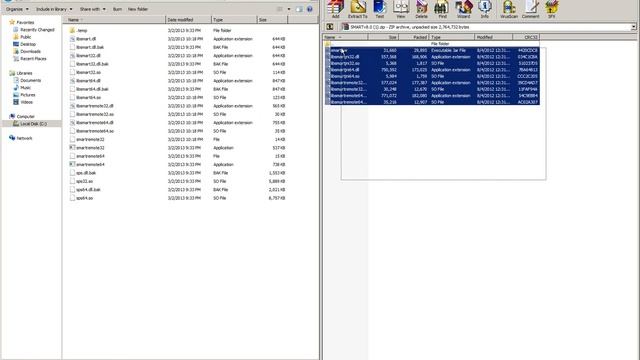
Task: Open Recent Places in navigation pane
Action: tap(30, 59)
